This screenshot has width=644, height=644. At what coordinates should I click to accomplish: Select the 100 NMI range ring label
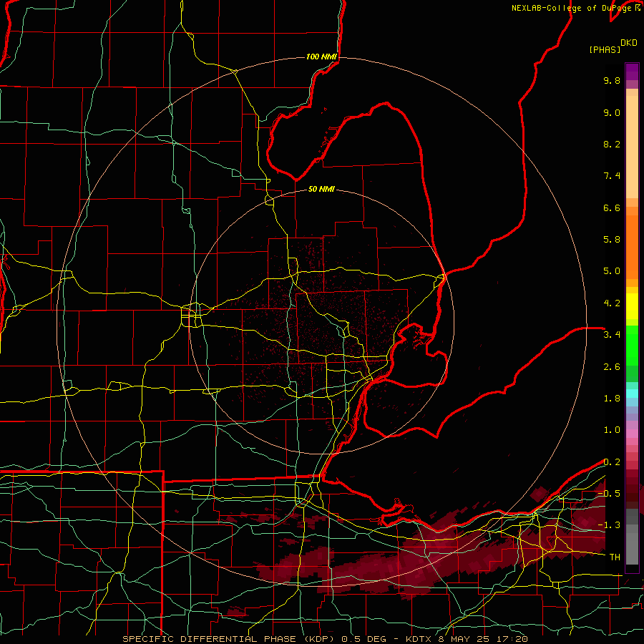321,57
